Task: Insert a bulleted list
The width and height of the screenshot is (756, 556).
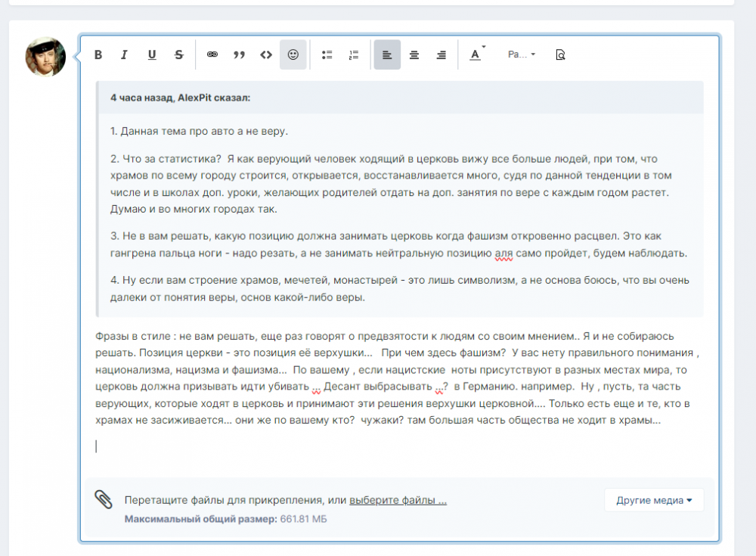Action: 327,54
